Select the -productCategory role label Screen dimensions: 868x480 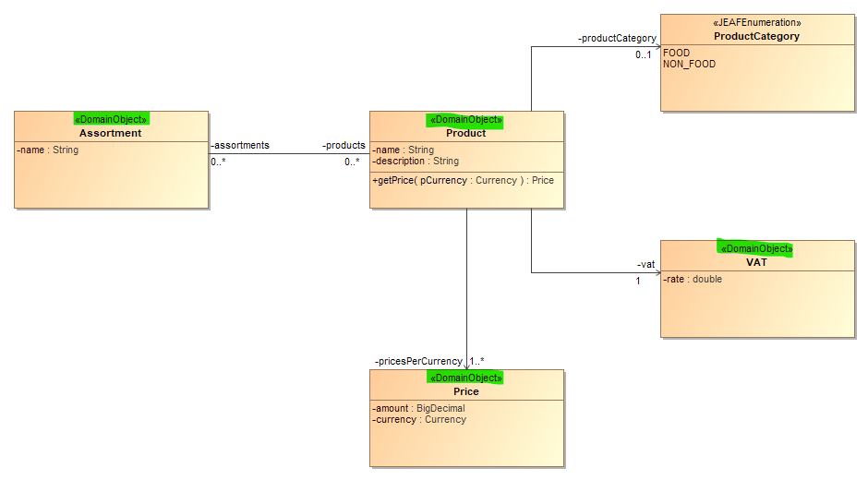[617, 39]
